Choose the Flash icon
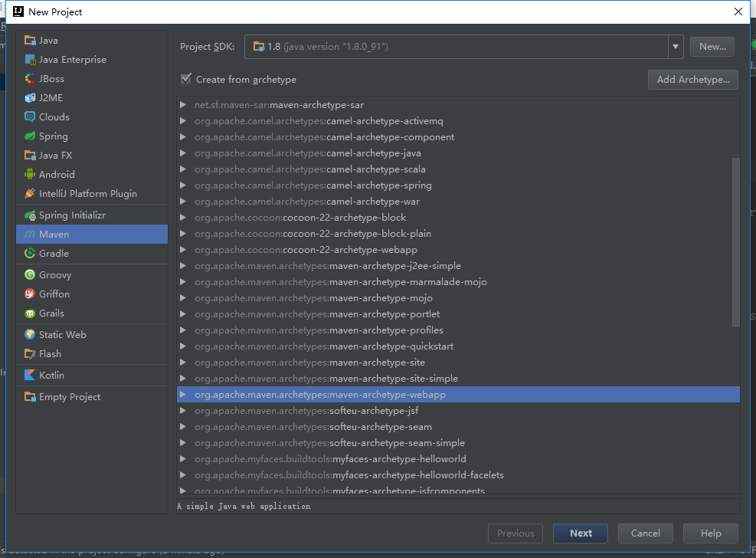This screenshot has height=558, width=756. [x=30, y=354]
